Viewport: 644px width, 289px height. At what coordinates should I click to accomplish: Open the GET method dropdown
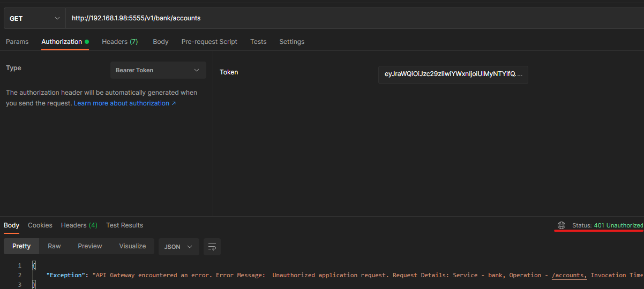click(34, 18)
